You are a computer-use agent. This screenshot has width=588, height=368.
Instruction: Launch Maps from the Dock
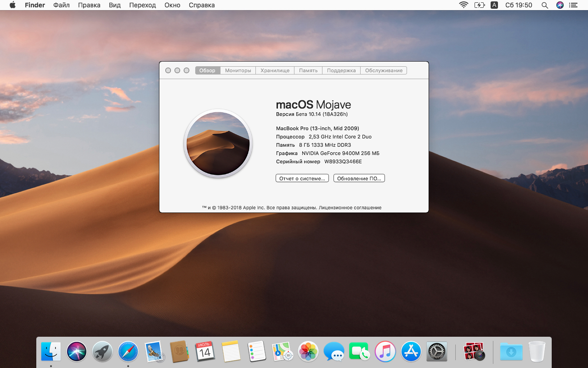click(x=283, y=352)
